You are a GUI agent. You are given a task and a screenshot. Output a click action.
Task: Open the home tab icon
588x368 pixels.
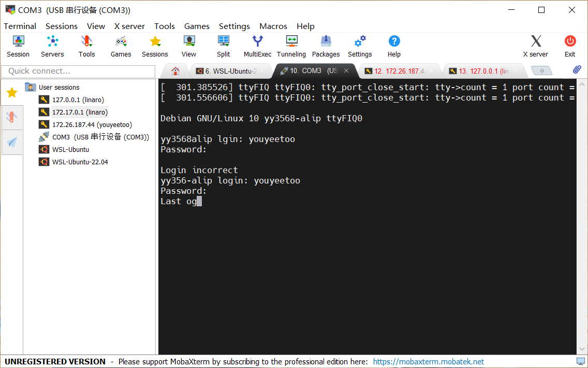click(175, 71)
